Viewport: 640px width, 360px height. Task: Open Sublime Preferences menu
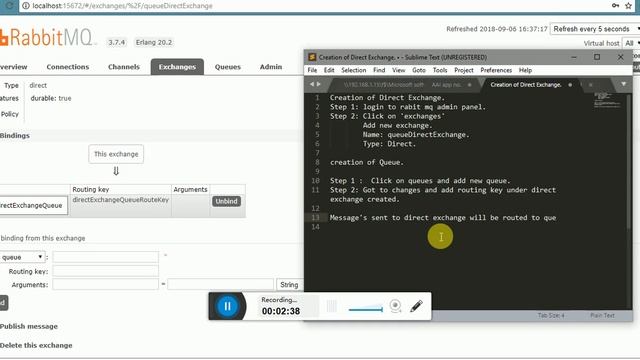(x=496, y=70)
